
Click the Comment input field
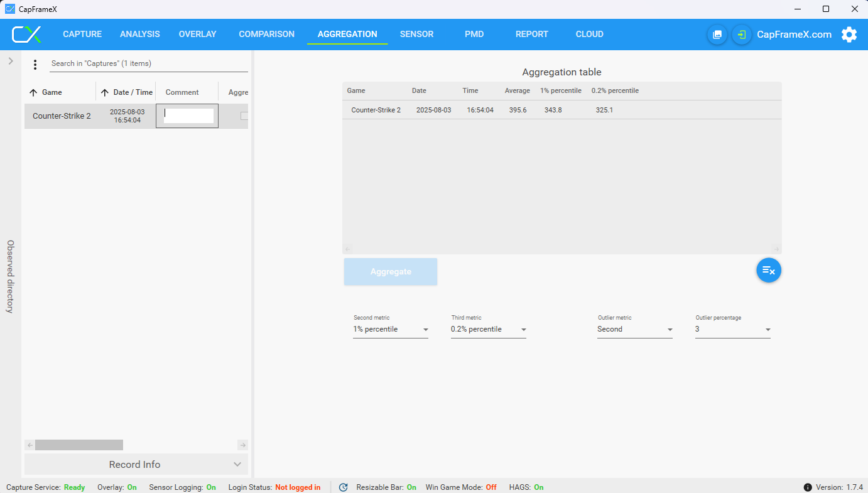click(x=187, y=116)
